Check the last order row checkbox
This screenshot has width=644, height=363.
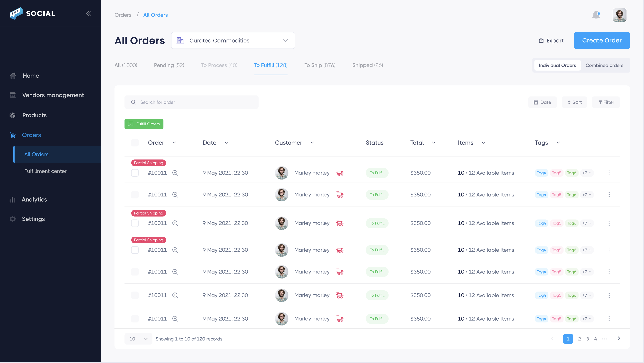click(135, 319)
